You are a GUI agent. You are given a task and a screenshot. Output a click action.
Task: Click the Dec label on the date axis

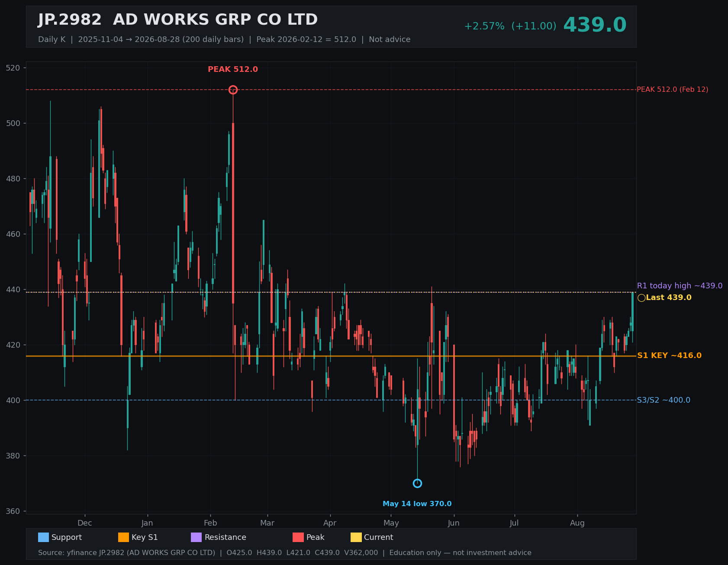tap(85, 523)
